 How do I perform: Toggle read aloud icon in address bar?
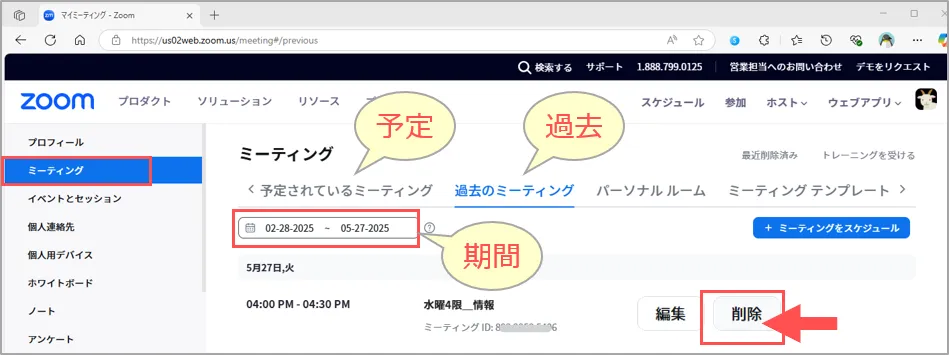tap(672, 41)
